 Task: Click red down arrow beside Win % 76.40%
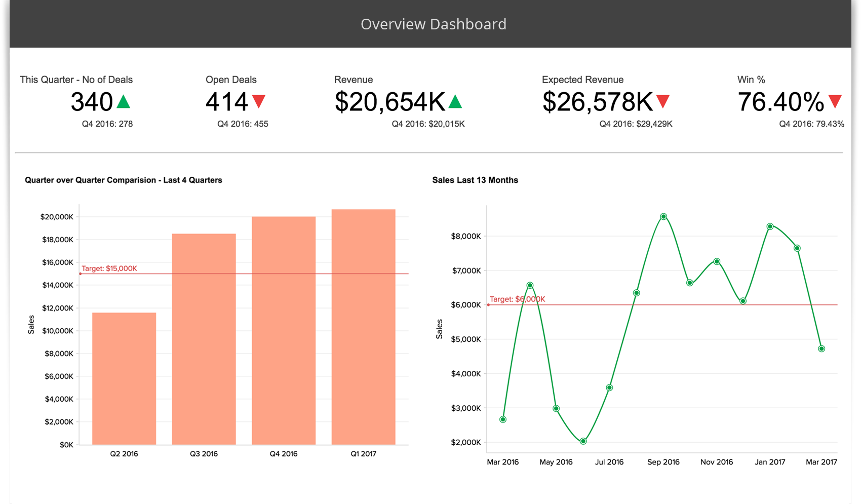coord(835,101)
